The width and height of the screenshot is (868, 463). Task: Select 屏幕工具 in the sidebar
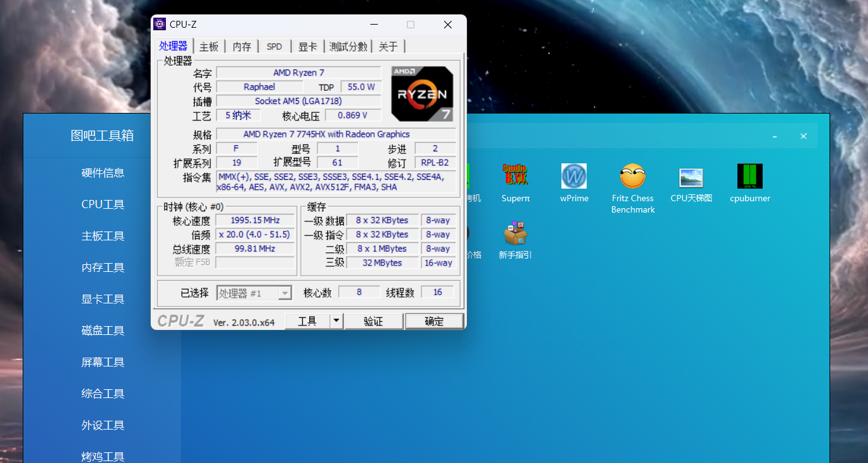pyautogui.click(x=103, y=362)
